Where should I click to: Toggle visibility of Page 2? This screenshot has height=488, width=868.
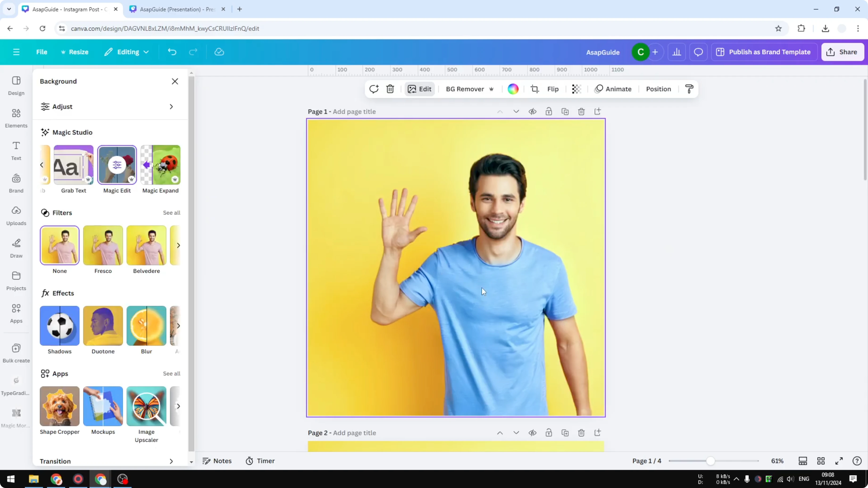coord(533,433)
